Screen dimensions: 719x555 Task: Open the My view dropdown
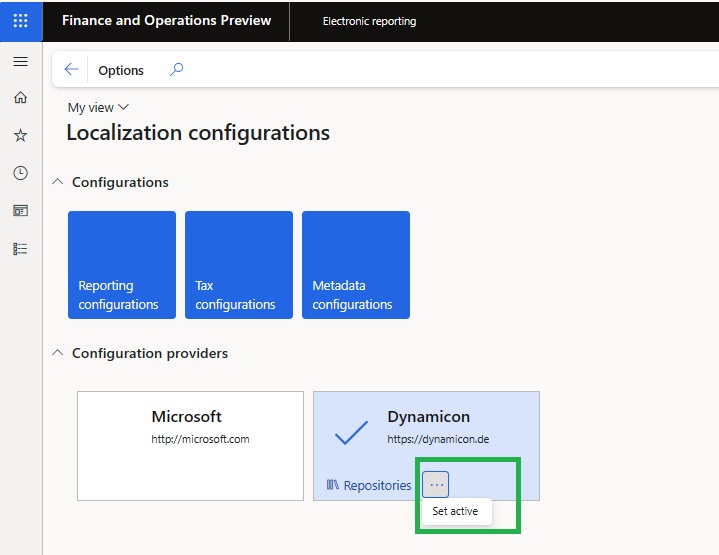[98, 107]
